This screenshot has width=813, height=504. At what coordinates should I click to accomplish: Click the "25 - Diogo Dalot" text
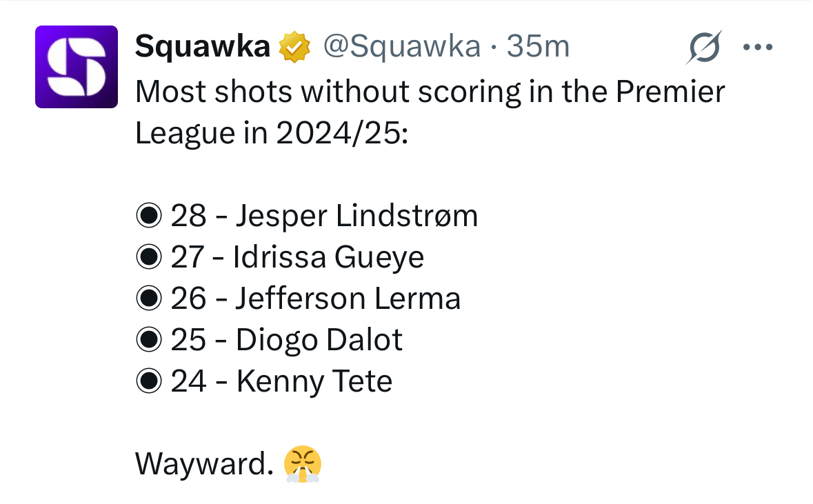[287, 341]
